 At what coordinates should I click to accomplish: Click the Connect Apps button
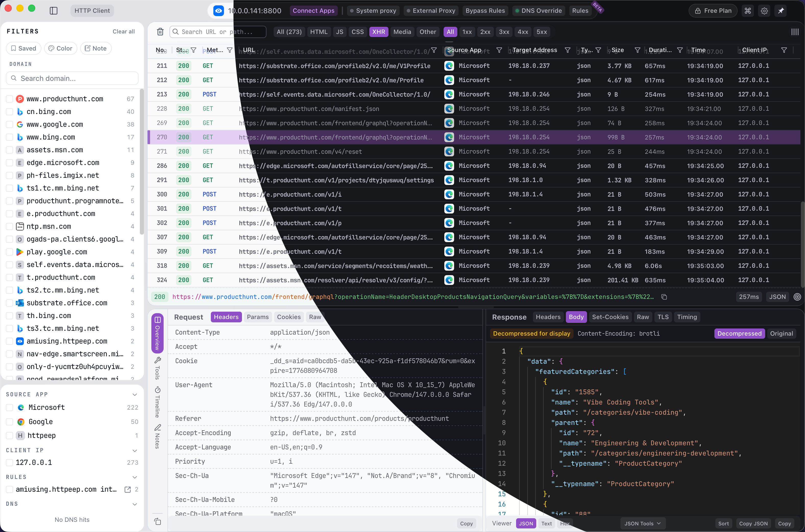(313, 10)
